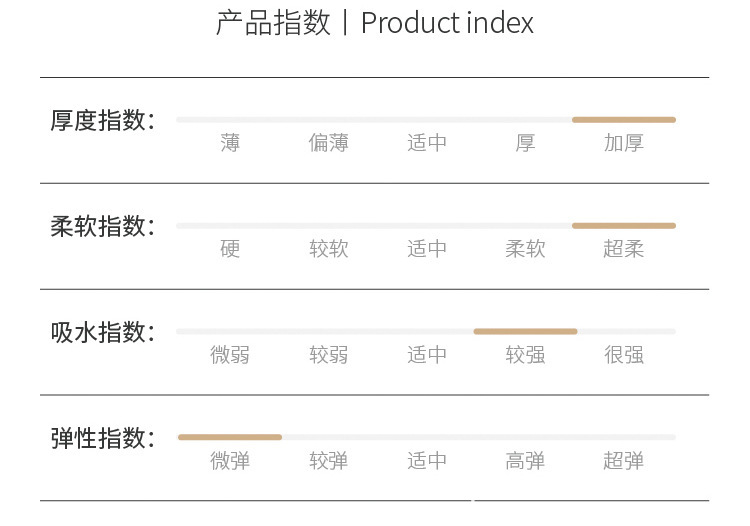
Task: Select the 微弱 absorbency label
Action: [x=231, y=355]
